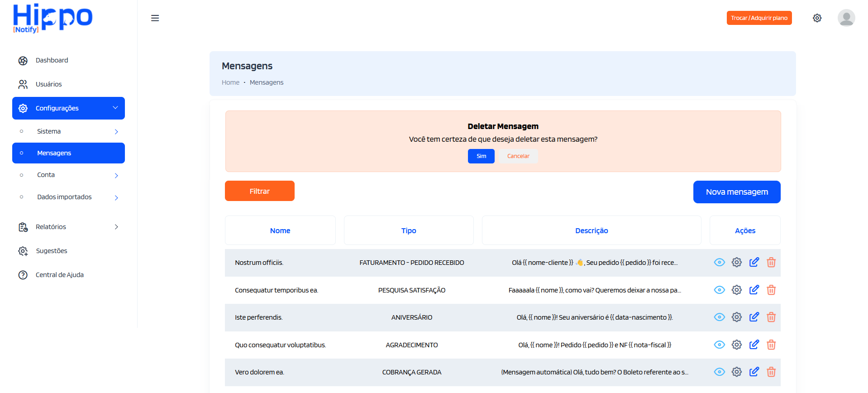Click the Nova mensagem button
Viewport: 868px width, 393px height.
coord(736,192)
